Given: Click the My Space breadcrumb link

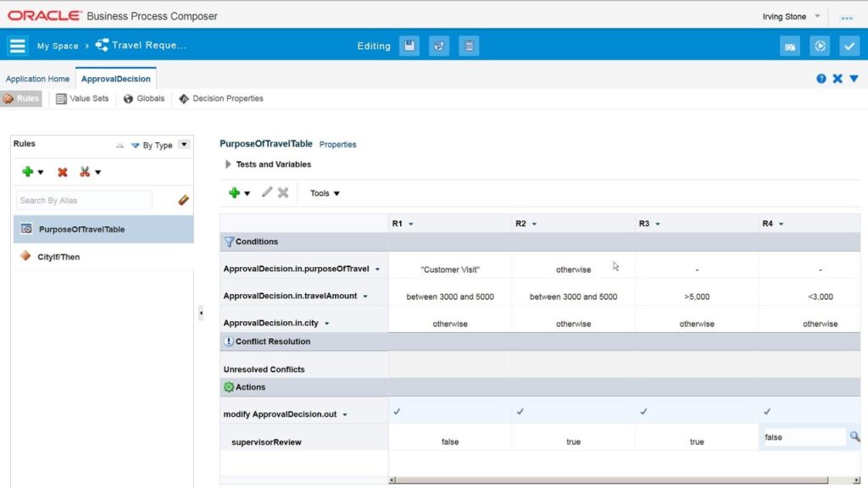Looking at the screenshot, I should click(x=58, y=46).
